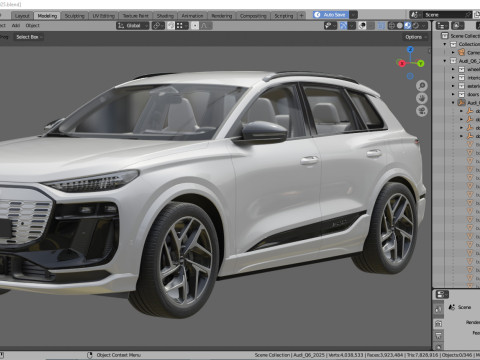Screen dimensions: 480x360
Task: Click the Scene Collection icon in outliner
Action: pos(445,36)
